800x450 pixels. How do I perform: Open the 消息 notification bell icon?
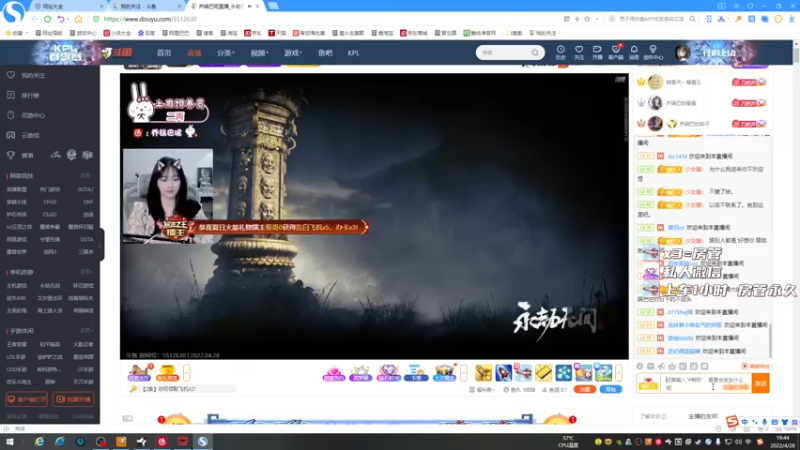[x=634, y=52]
